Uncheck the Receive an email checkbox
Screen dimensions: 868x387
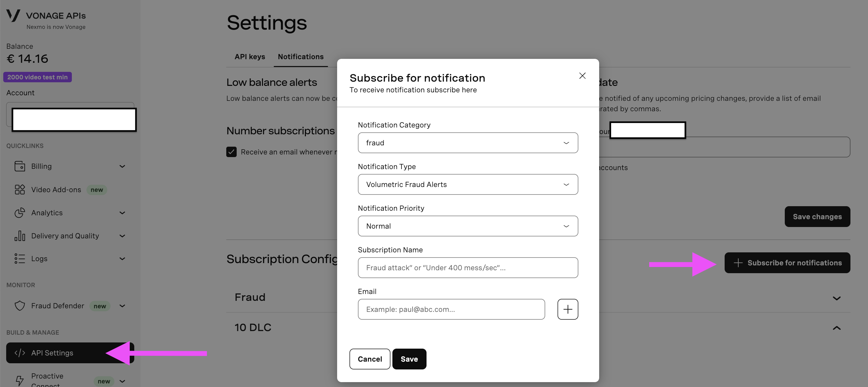pos(231,152)
